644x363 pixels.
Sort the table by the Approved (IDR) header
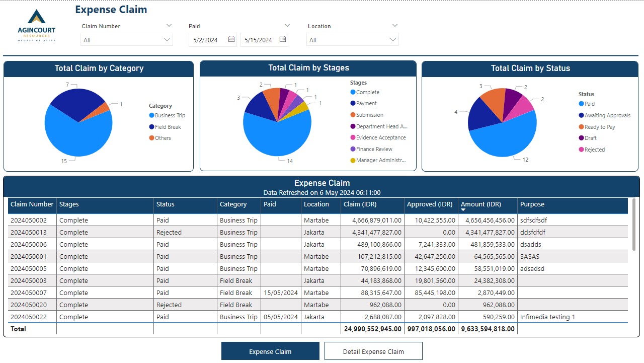[x=430, y=205]
